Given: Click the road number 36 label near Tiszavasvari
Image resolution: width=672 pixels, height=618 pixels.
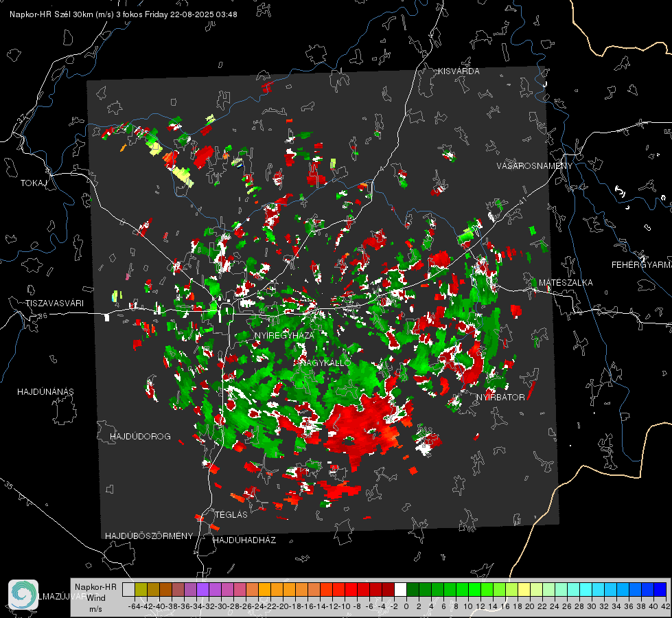Looking at the screenshot, I should [43, 316].
